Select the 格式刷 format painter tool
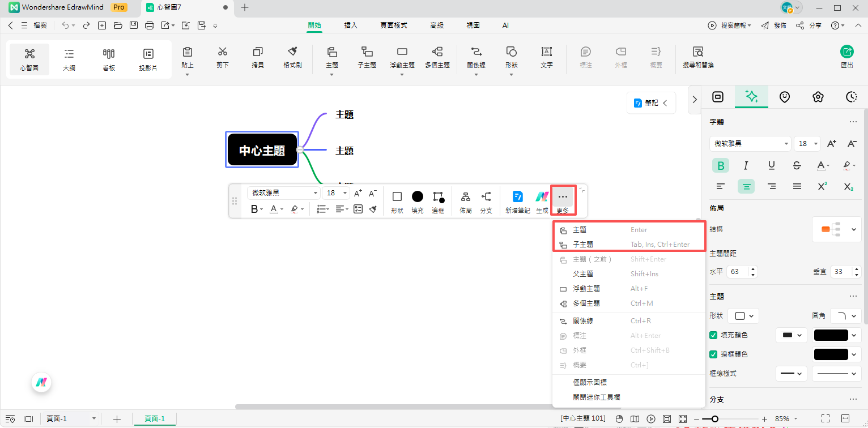The height and width of the screenshot is (428, 868). tap(292, 58)
